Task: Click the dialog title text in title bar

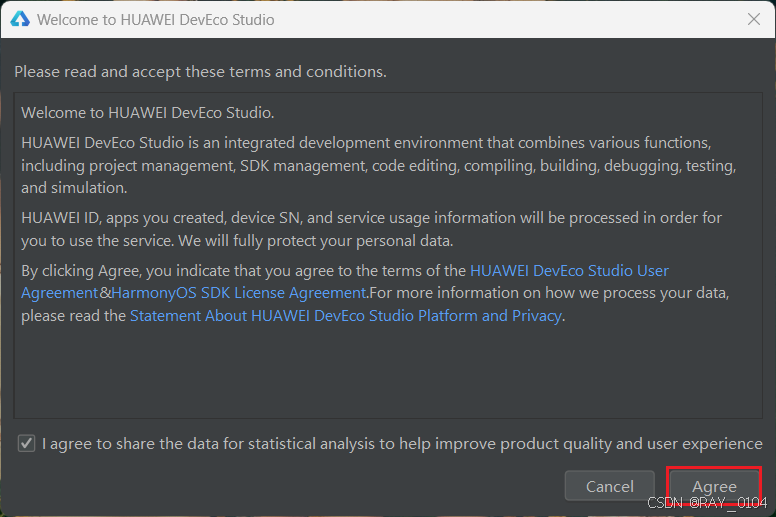Action: point(155,19)
